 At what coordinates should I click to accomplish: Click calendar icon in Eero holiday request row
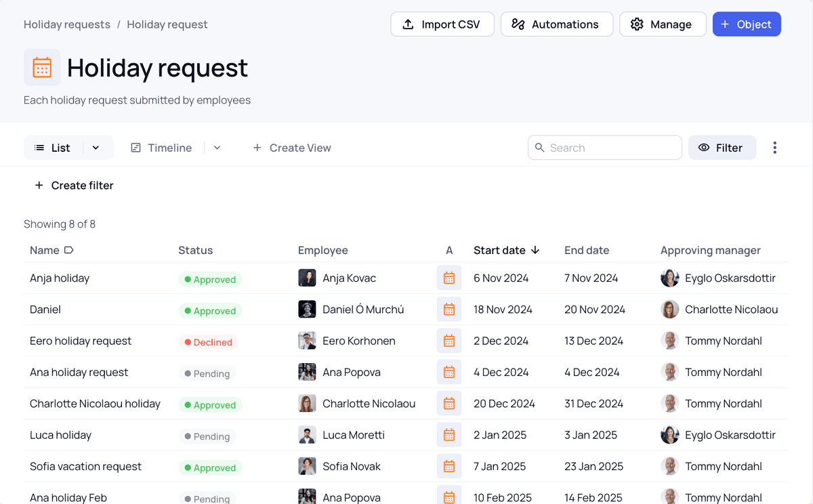coord(449,341)
